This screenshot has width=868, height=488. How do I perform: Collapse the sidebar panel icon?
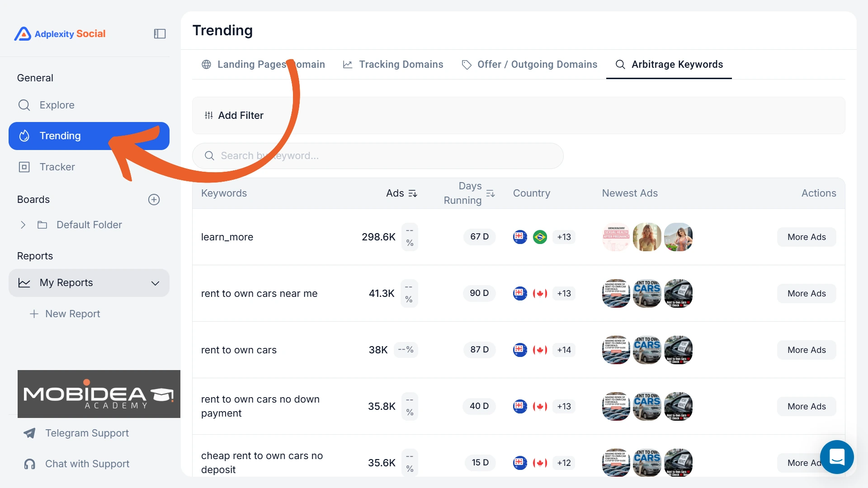(160, 34)
